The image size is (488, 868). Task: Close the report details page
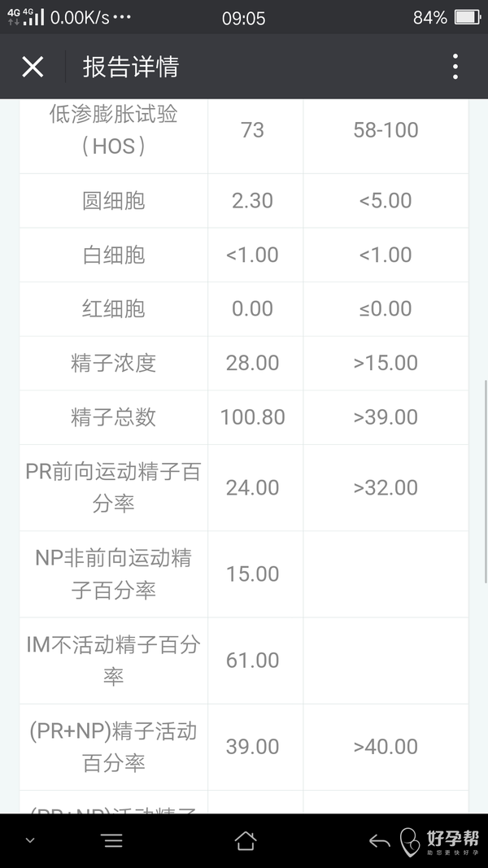tap(33, 67)
